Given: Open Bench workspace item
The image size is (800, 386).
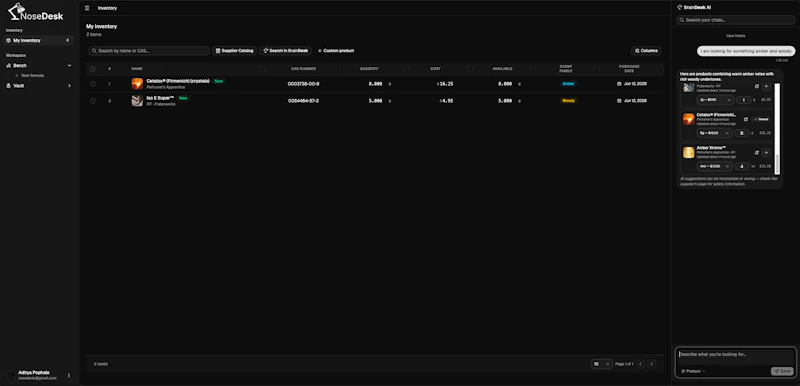Looking at the screenshot, I should tap(39, 66).
